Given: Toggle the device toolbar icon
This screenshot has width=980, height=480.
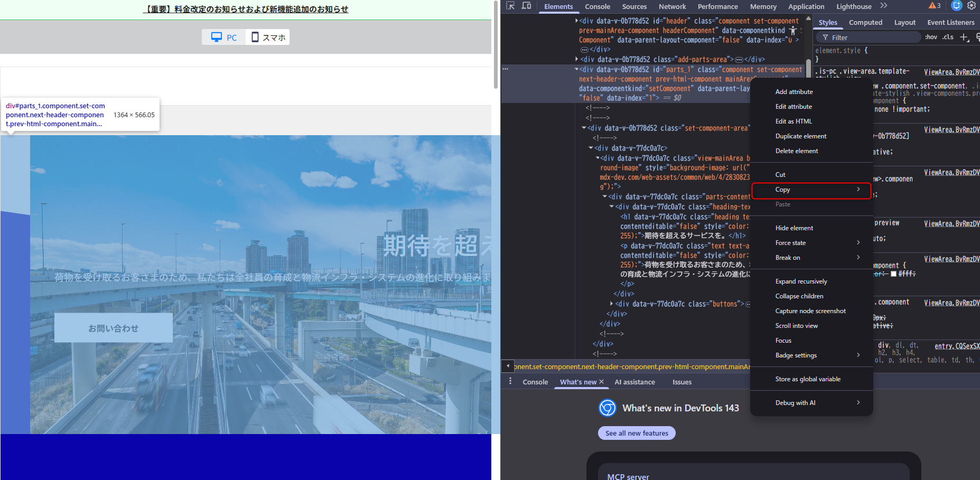Looking at the screenshot, I should (526, 6).
